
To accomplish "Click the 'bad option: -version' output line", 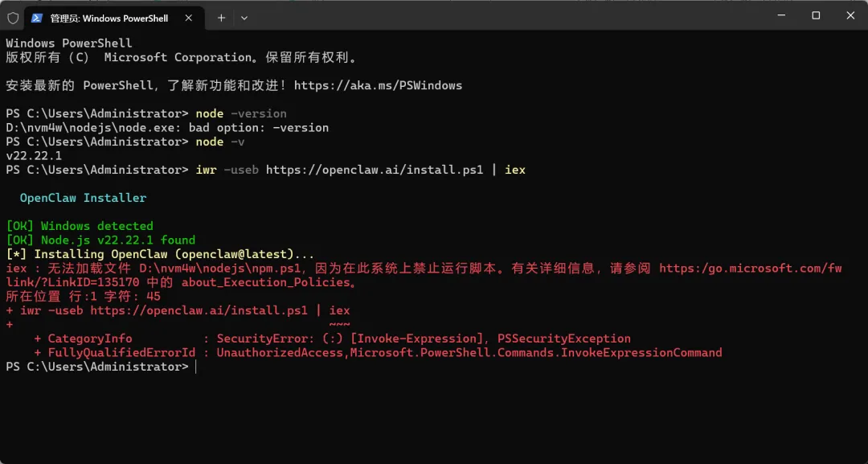I will pos(167,128).
